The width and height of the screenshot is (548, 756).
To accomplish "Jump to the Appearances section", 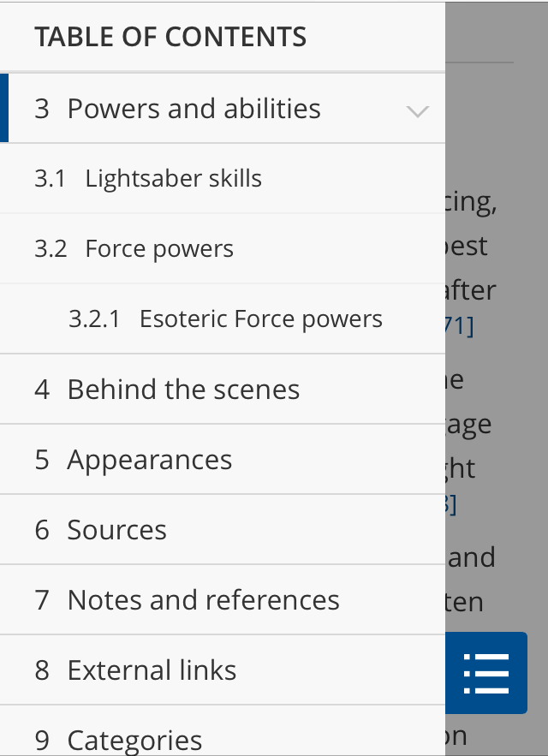I will (149, 460).
